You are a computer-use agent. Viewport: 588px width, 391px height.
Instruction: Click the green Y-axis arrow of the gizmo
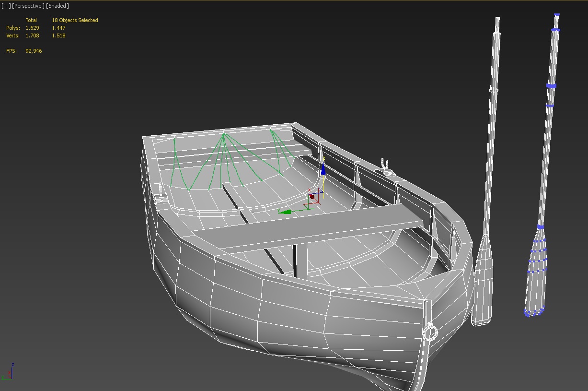(285, 211)
